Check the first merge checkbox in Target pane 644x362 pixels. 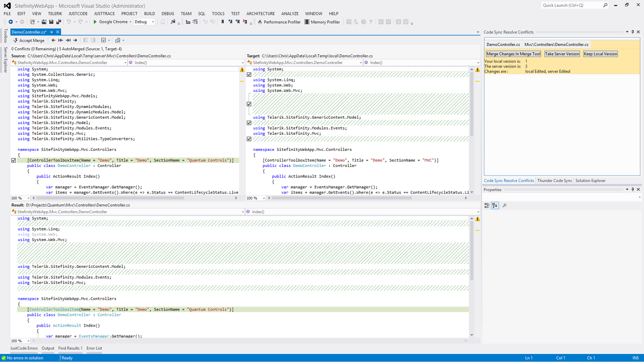point(249,74)
